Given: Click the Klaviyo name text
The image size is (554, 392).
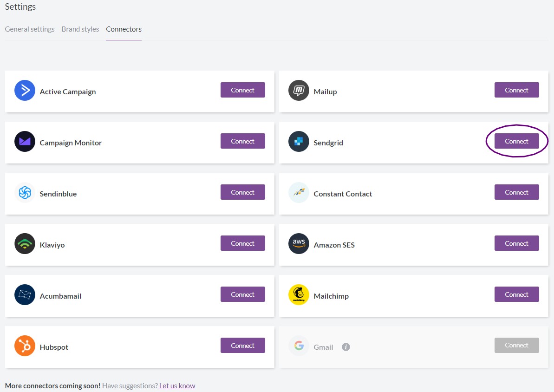Looking at the screenshot, I should (52, 245).
